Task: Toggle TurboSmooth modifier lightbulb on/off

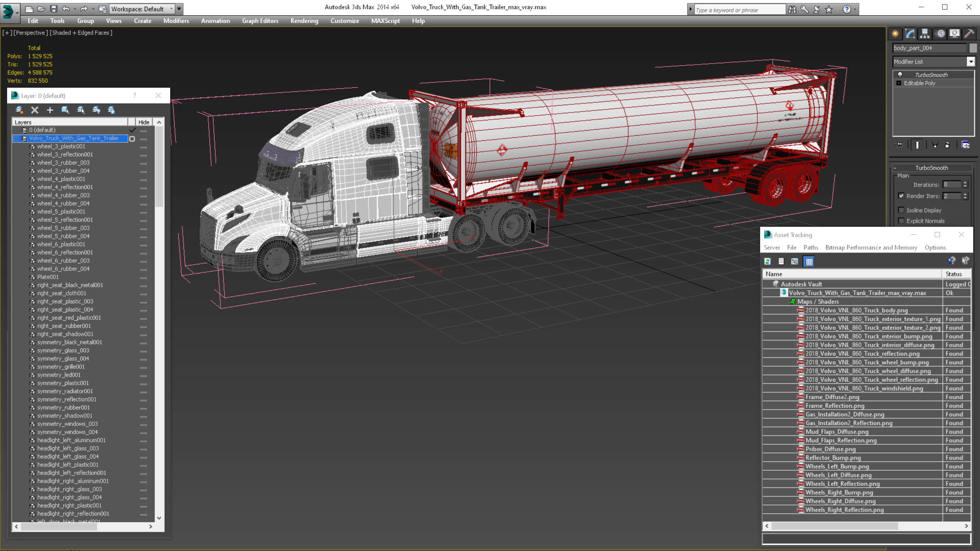Action: click(900, 75)
